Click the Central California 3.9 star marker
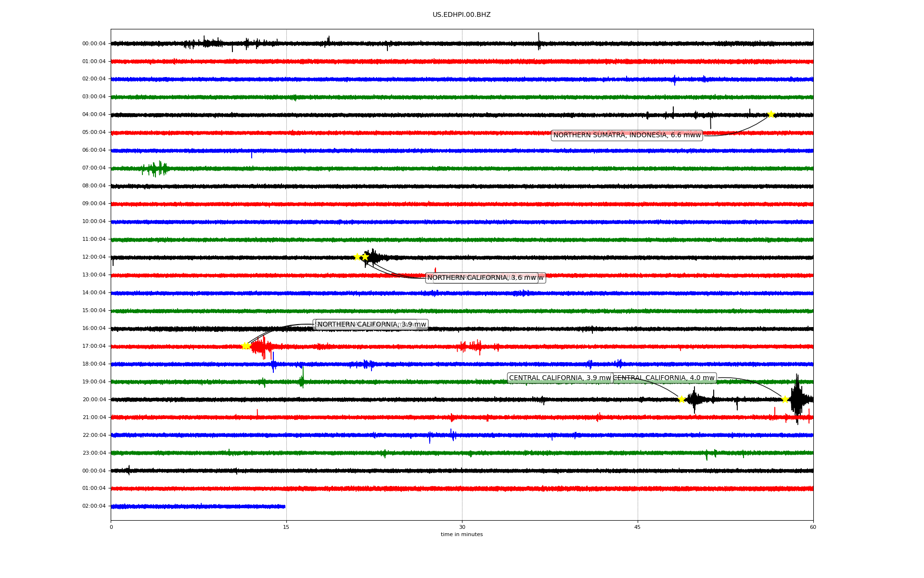 pyautogui.click(x=681, y=399)
